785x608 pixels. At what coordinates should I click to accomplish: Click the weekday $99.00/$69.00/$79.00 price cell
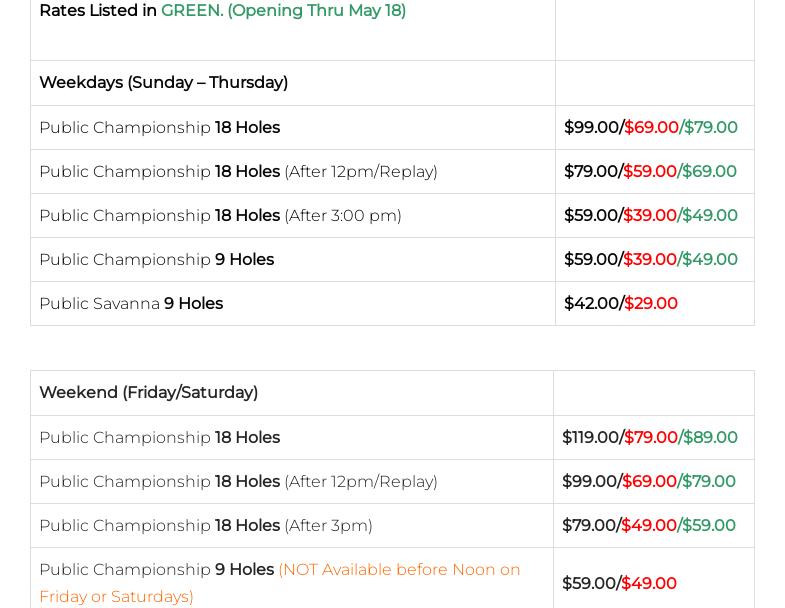pos(650,128)
